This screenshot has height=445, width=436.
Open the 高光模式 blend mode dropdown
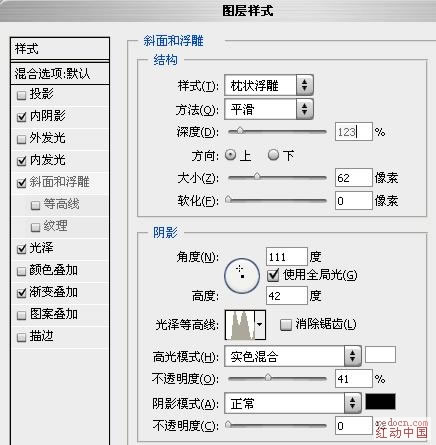293,356
